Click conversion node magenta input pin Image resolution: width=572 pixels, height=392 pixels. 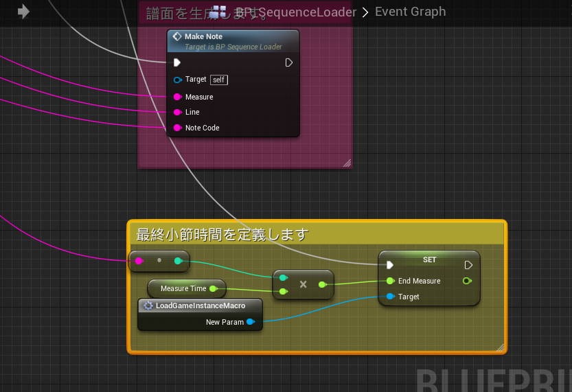click(x=139, y=261)
